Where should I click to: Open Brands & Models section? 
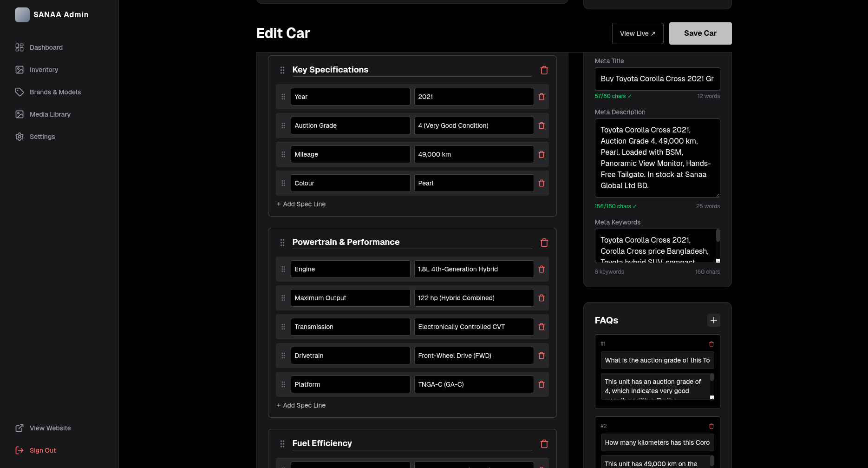(x=55, y=92)
